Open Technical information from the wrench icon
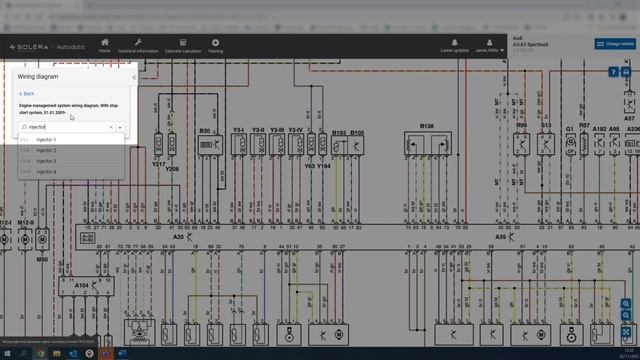This screenshot has width=640, height=360. 138,46
